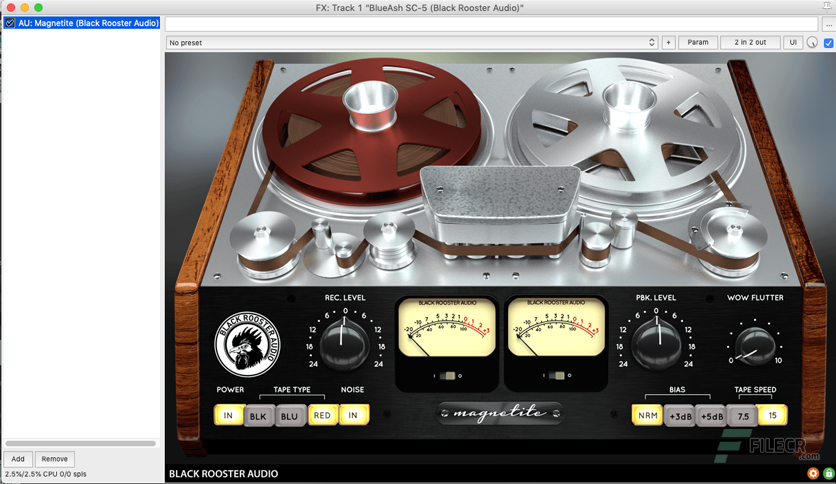Choose 7.5 tape speed
The image size is (836, 484).
click(x=743, y=416)
